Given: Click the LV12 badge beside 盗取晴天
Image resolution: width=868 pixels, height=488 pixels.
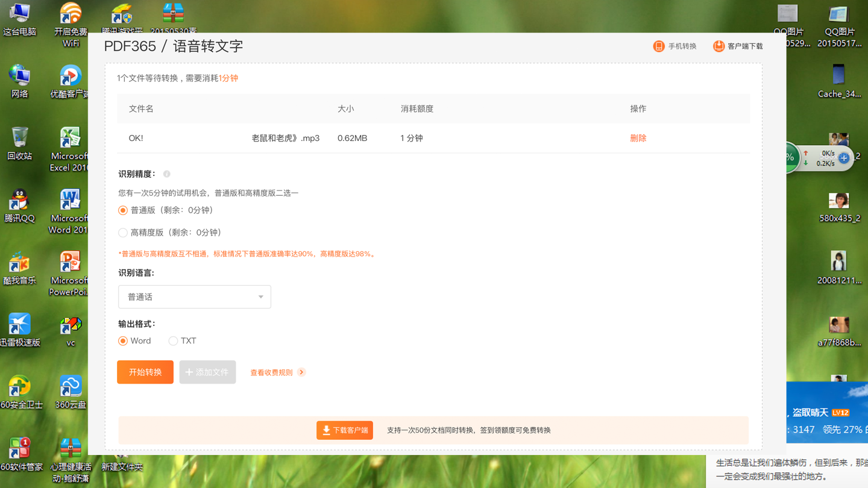Looking at the screenshot, I should pyautogui.click(x=840, y=413).
